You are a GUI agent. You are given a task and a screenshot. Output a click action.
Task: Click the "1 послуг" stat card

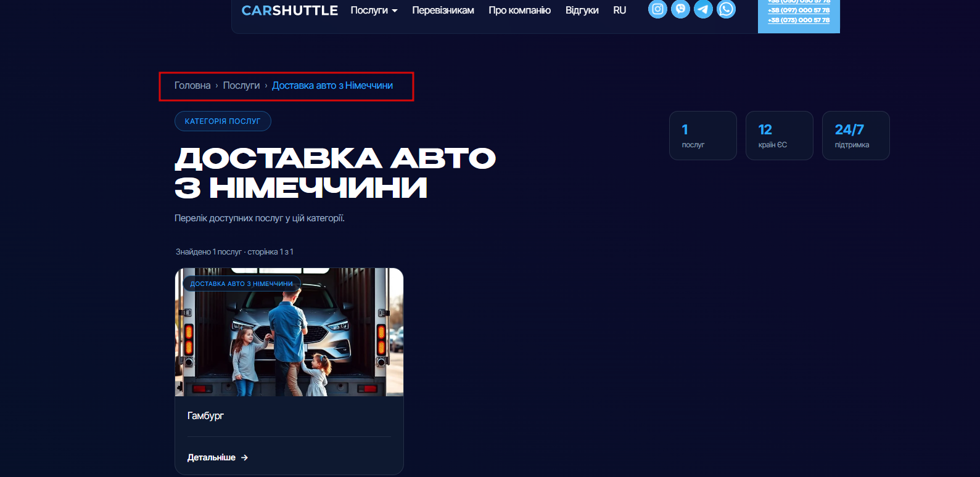coord(703,136)
